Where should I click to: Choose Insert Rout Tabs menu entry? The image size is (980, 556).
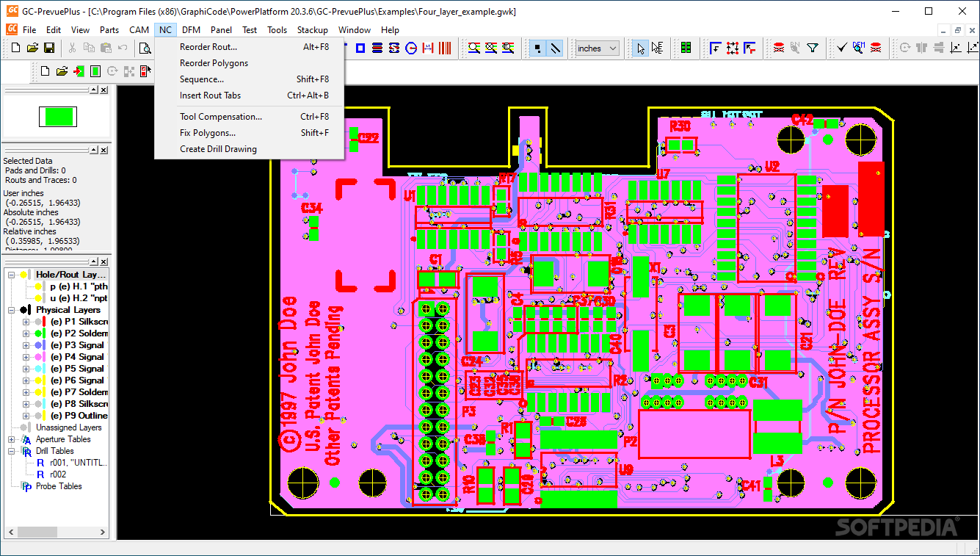(250, 95)
